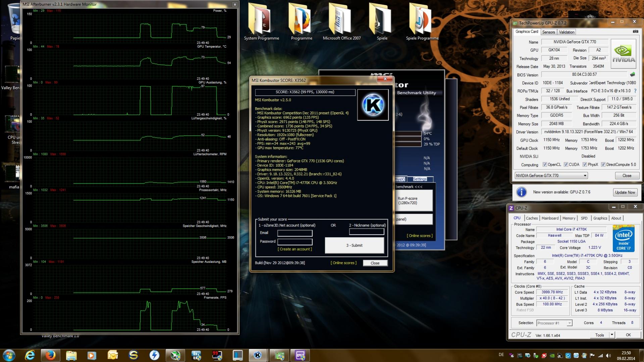
Task: Click the Bus Interface question mark in GPU-Z
Action: [x=635, y=91]
